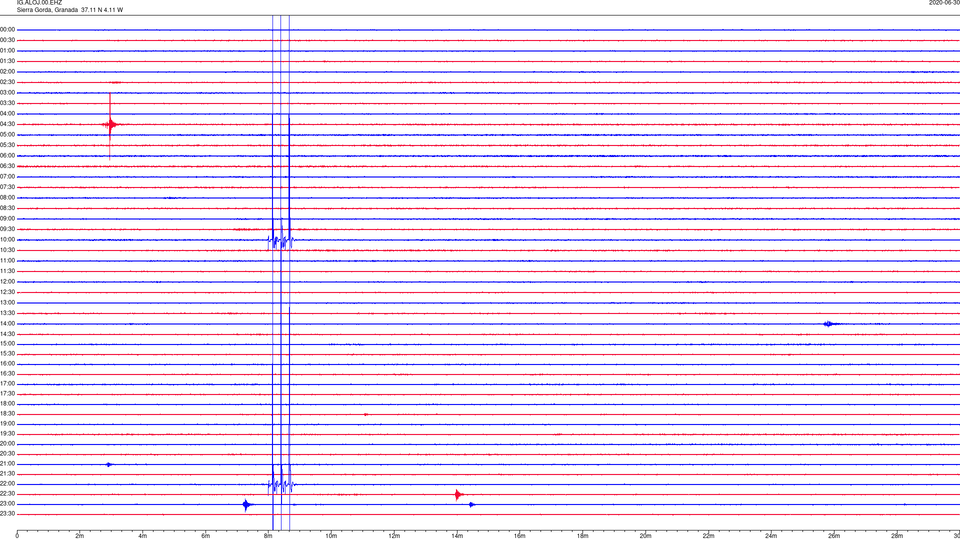Viewport: 960px width, 540px height.
Task: Click the 28m tick label on time axis
Action: pos(897,536)
